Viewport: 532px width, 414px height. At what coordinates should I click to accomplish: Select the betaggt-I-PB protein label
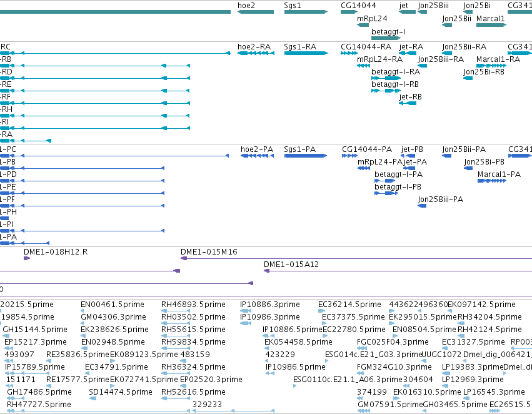pyautogui.click(x=398, y=187)
